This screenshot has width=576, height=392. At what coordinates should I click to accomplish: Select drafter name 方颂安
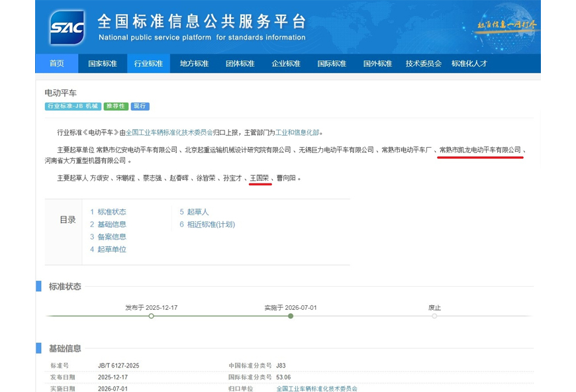pos(99,178)
